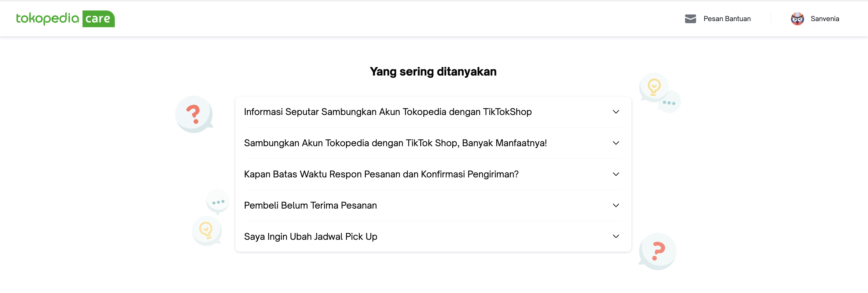This screenshot has width=868, height=293.
Task: Toggle the Pembeli Belum Terima Pesanan chevron
Action: coord(616,205)
